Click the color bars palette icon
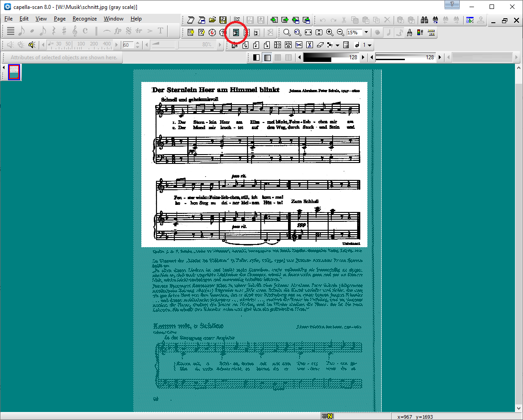This screenshot has width=523, height=420. [x=420, y=33]
